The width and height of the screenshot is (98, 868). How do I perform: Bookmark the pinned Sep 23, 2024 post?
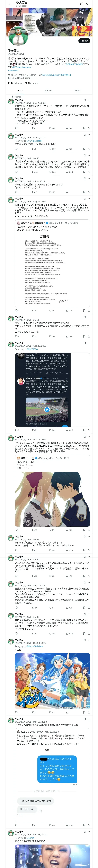tap(84, 128)
